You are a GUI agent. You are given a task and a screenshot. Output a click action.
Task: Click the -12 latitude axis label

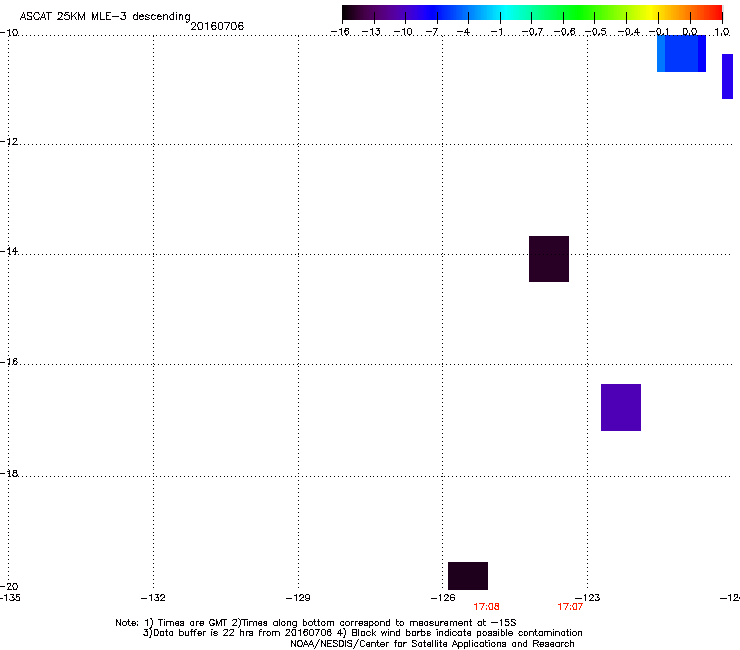click(9, 142)
